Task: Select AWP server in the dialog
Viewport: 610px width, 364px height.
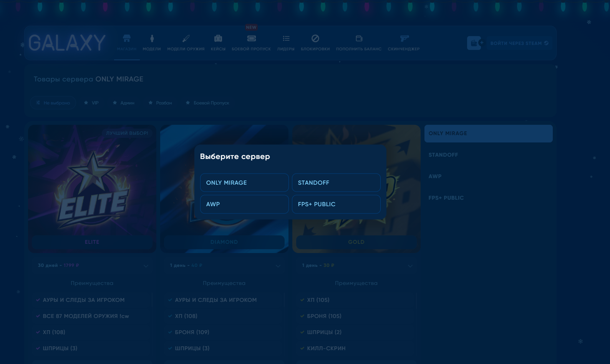Action: click(244, 204)
